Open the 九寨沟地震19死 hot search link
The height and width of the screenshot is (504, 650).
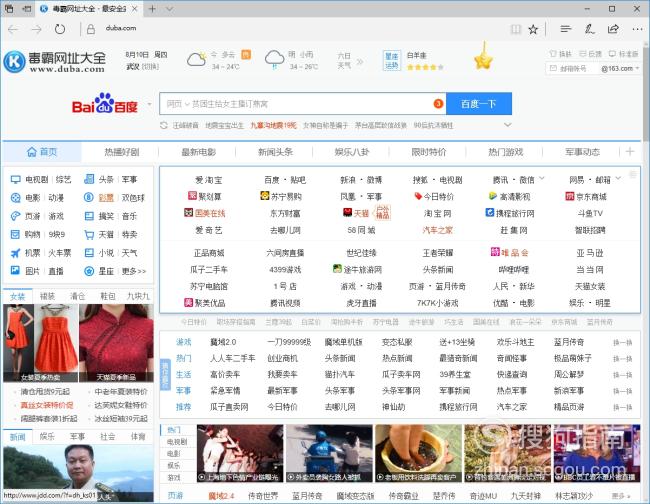273,125
